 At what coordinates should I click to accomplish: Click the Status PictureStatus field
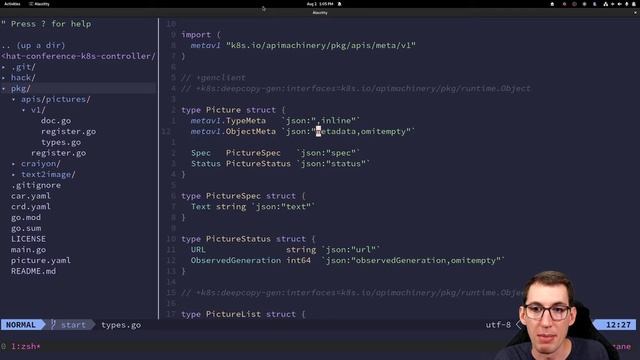pos(280,164)
